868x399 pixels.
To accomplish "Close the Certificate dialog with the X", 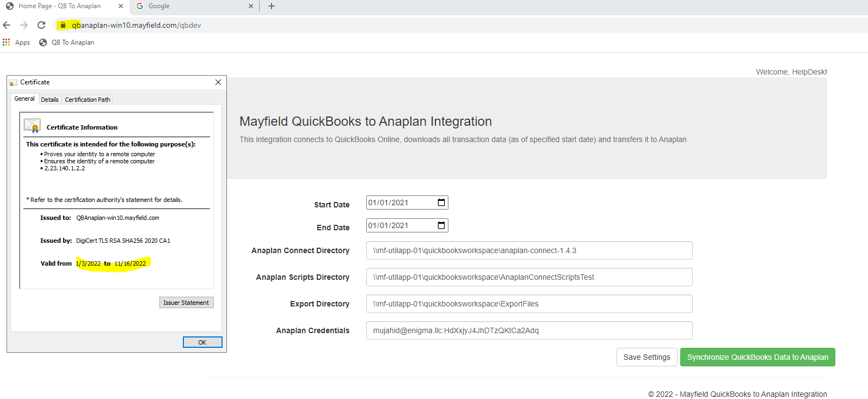I will [218, 82].
